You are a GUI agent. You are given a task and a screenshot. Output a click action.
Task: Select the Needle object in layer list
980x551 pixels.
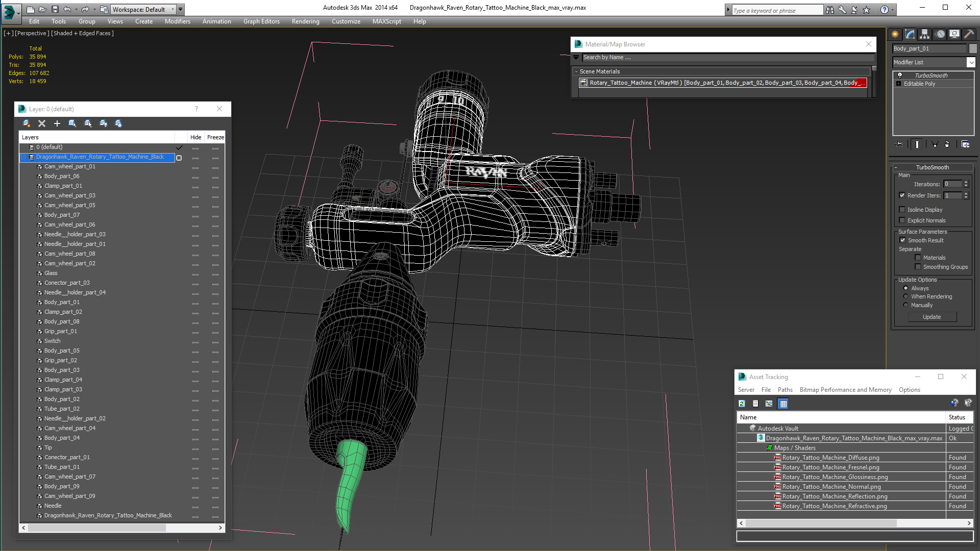coord(53,506)
